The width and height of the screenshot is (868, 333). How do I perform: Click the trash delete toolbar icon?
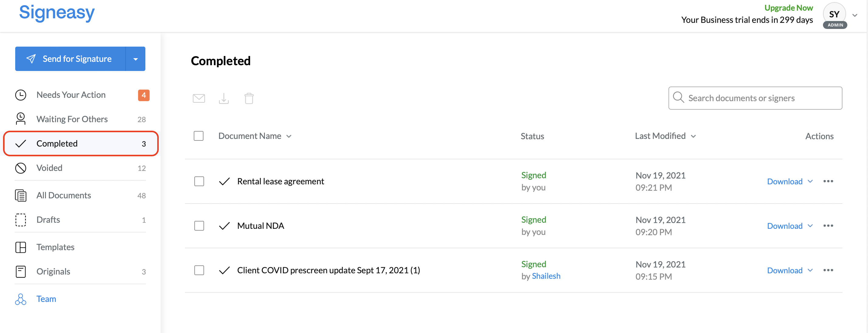pyautogui.click(x=249, y=98)
